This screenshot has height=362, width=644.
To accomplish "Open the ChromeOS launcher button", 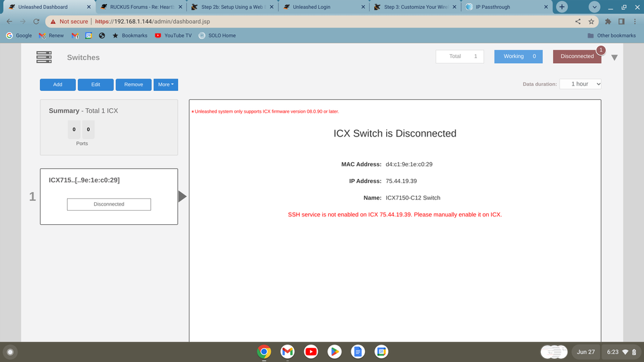I will click(x=10, y=352).
